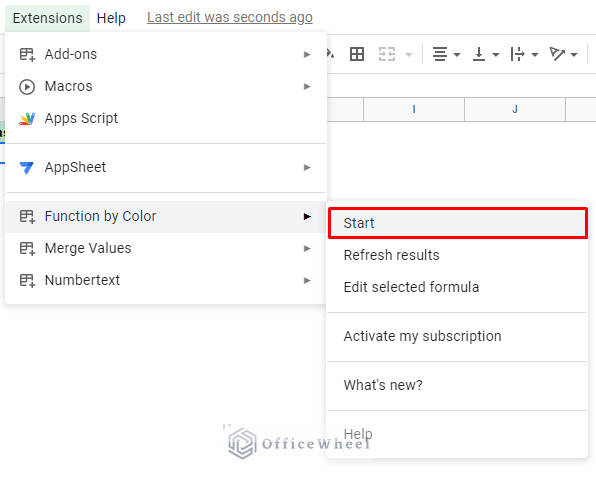Select Merge Values entry
Viewport: 596px width, 482px height.
tap(166, 248)
